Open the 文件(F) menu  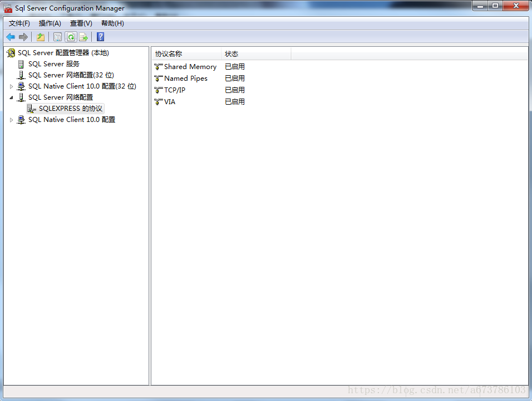tap(19, 23)
